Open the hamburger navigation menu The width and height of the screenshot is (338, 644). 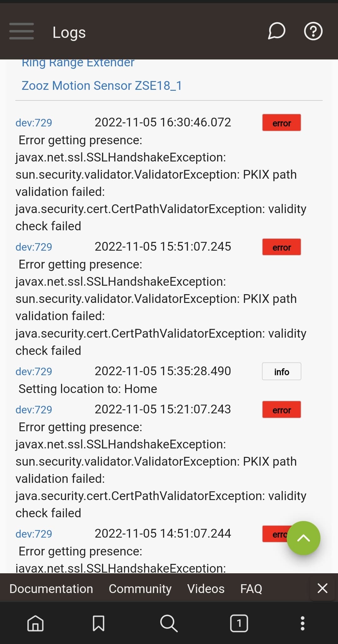pyautogui.click(x=21, y=31)
